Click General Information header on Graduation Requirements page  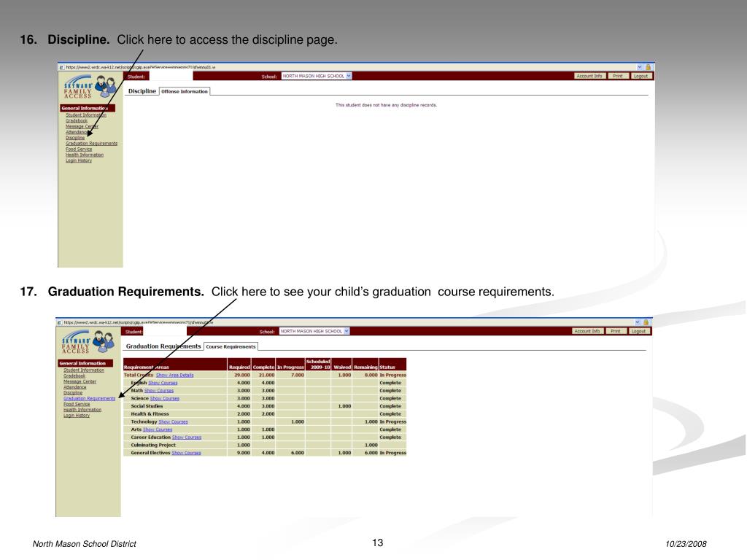coord(86,363)
